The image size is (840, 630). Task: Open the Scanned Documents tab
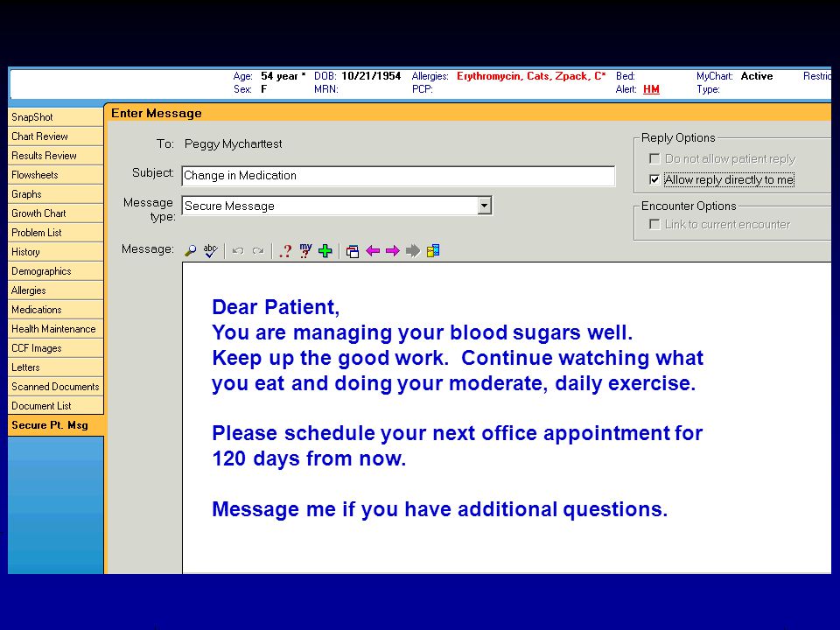pyautogui.click(x=56, y=388)
